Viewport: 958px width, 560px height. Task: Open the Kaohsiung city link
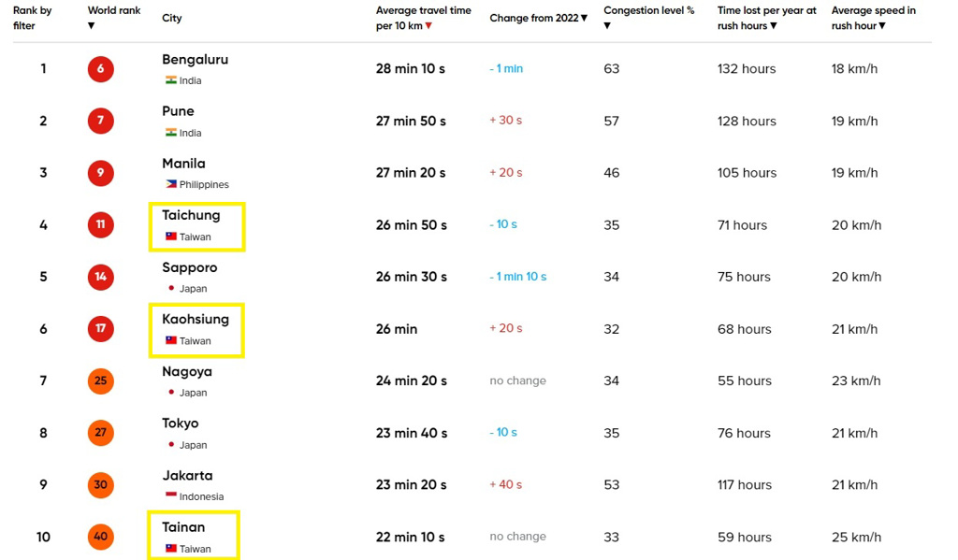195,320
